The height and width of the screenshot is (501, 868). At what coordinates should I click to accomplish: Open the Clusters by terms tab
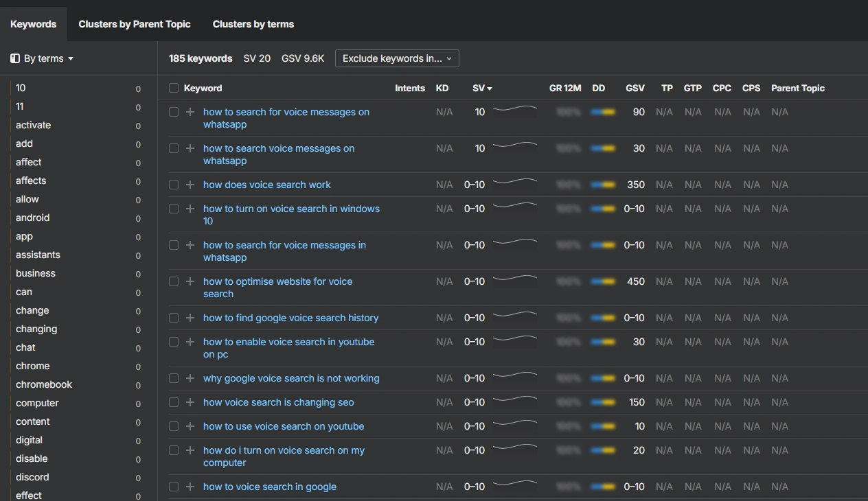253,24
